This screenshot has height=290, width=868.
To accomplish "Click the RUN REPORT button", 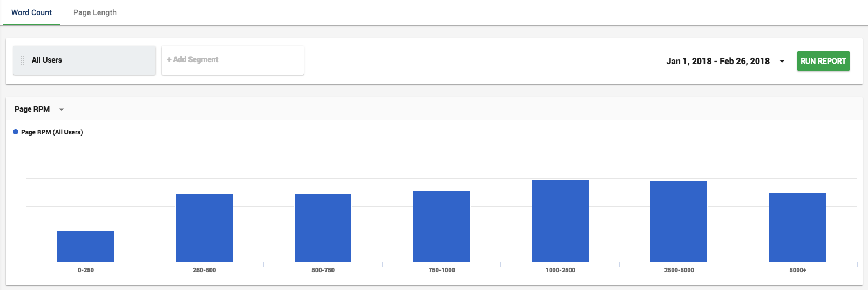I will [x=823, y=61].
